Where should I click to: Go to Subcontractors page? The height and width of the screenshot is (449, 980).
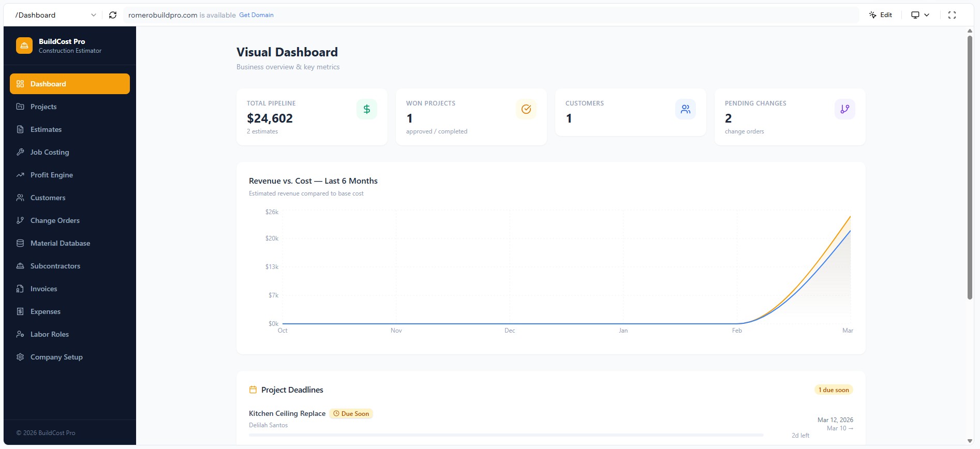click(70, 266)
